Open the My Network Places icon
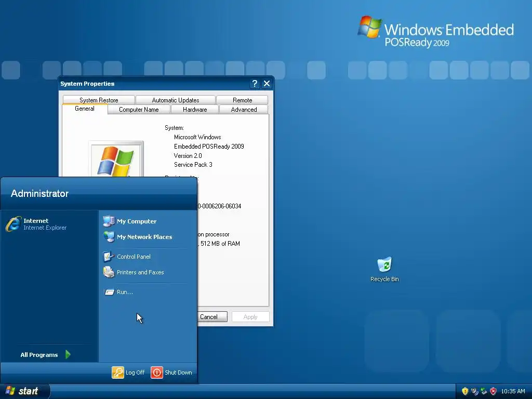The height and width of the screenshot is (399, 532). 109,237
